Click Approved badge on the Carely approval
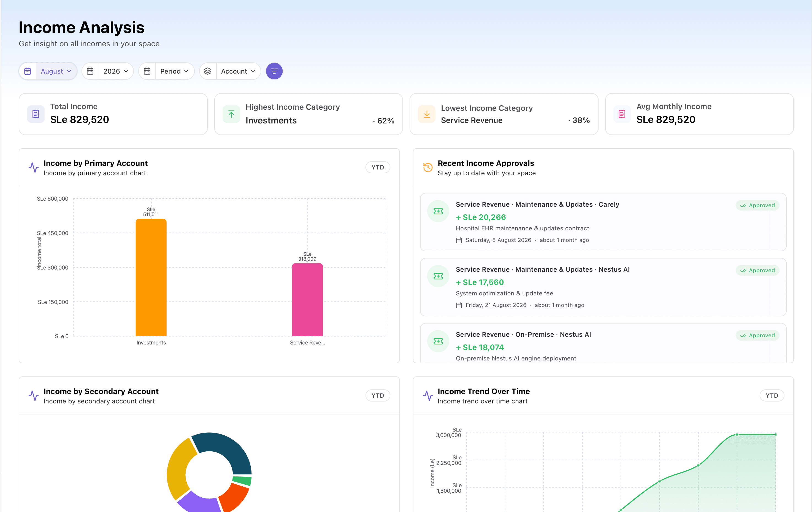The width and height of the screenshot is (812, 512). (x=757, y=205)
